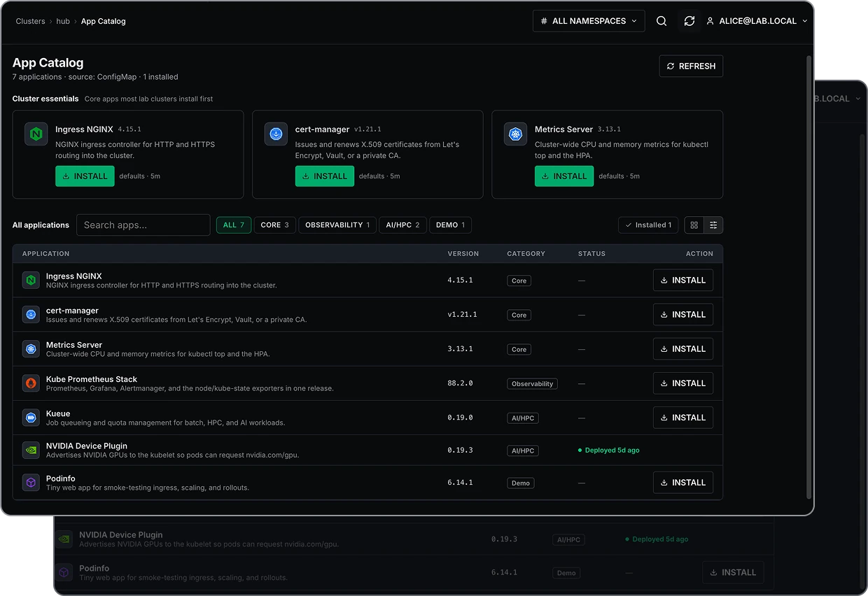Viewport: 868px width, 596px height.
Task: Click the REFRESH button
Action: [x=691, y=66]
